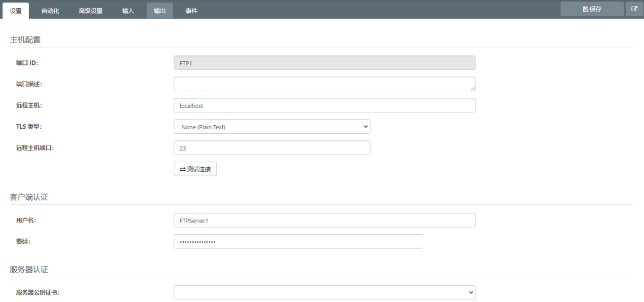Click the arrows icon in 测试连接 button
Image resolution: width=644 pixels, height=302 pixels.
tap(183, 169)
